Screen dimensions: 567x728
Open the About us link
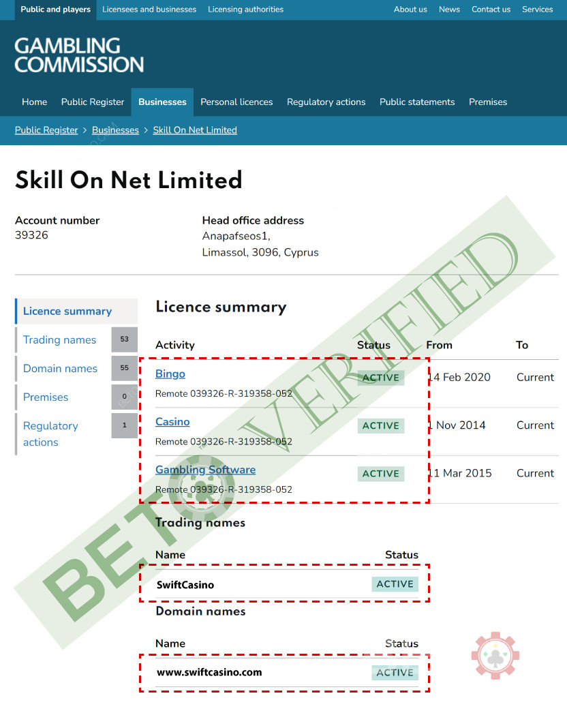click(x=410, y=10)
